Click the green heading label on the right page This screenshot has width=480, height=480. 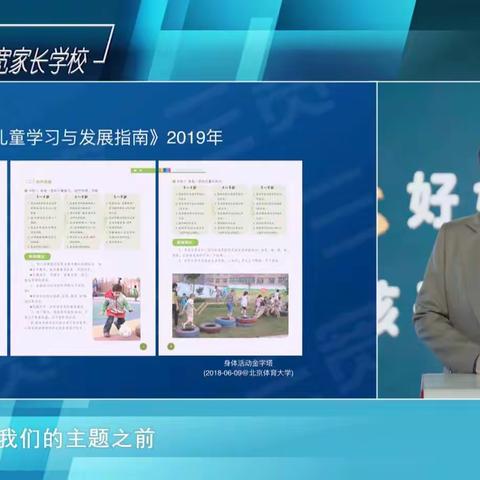point(185,242)
